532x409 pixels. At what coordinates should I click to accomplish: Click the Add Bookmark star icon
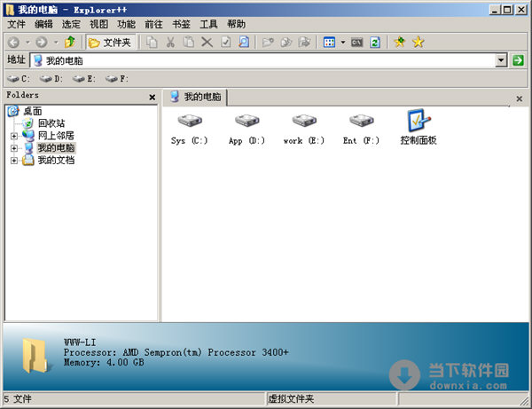tap(400, 42)
